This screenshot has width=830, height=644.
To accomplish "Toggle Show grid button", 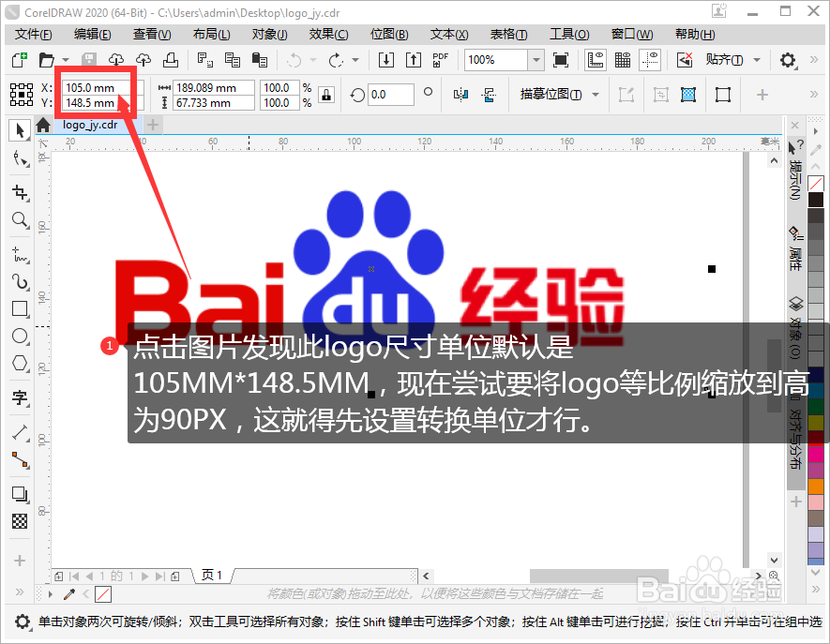I will tap(623, 60).
